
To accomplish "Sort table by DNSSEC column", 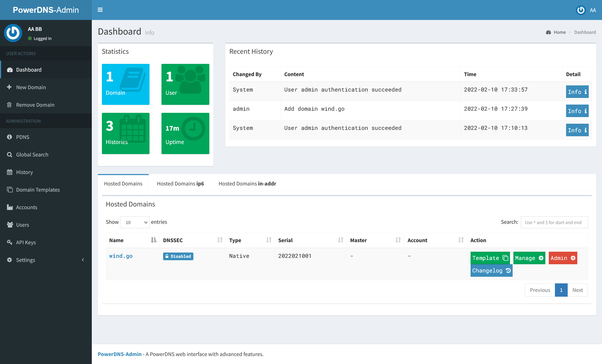I will pos(193,240).
